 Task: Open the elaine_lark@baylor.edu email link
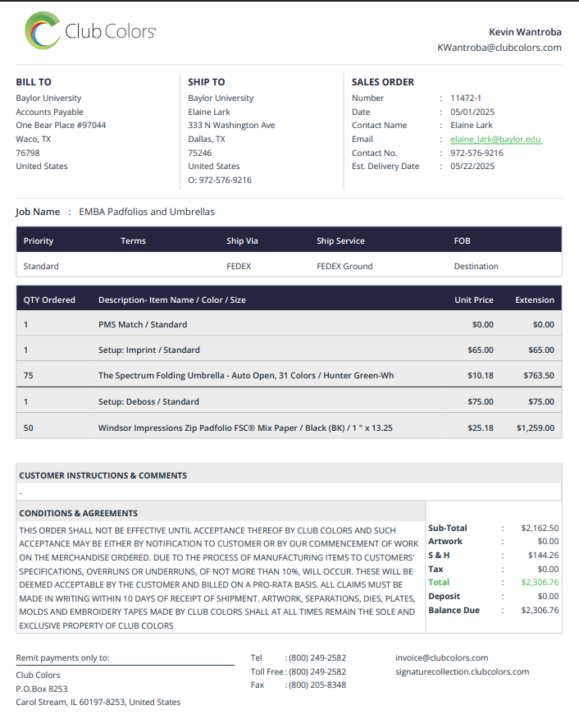496,139
